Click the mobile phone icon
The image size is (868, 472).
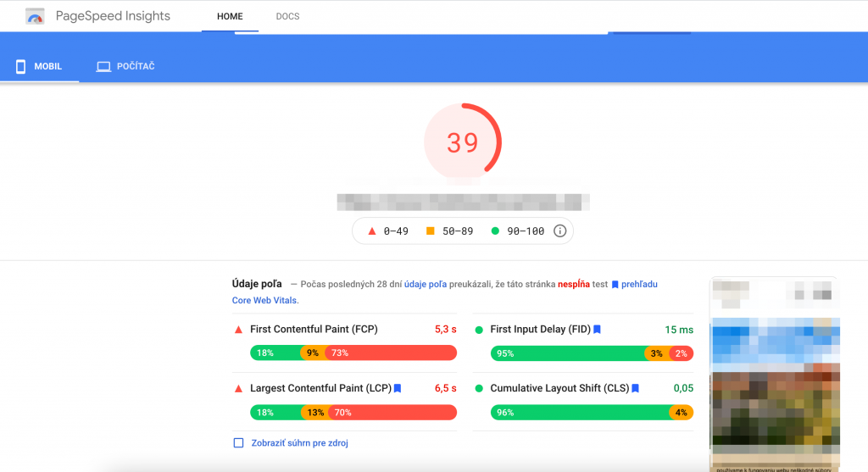[20, 66]
